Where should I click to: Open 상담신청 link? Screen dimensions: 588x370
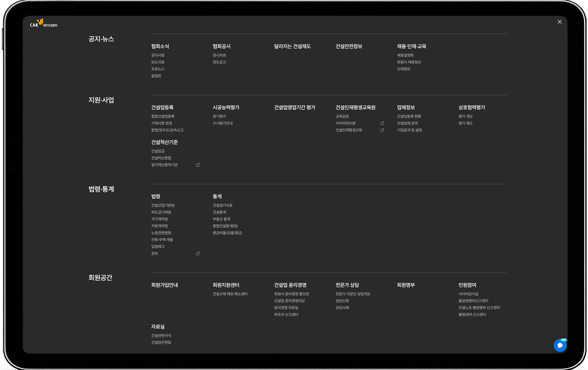click(342, 301)
